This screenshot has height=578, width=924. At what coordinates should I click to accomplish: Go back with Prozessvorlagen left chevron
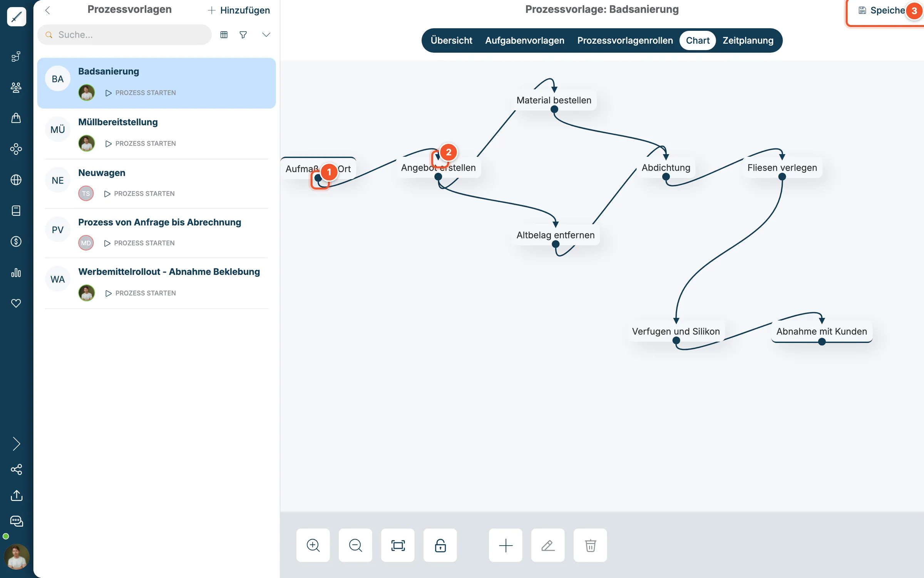pos(48,10)
